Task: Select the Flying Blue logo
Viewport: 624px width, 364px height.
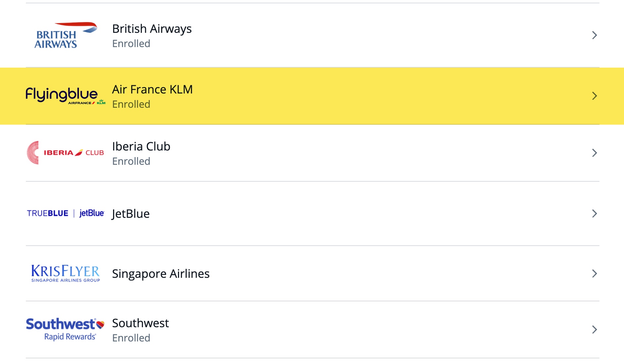Action: pyautogui.click(x=65, y=97)
